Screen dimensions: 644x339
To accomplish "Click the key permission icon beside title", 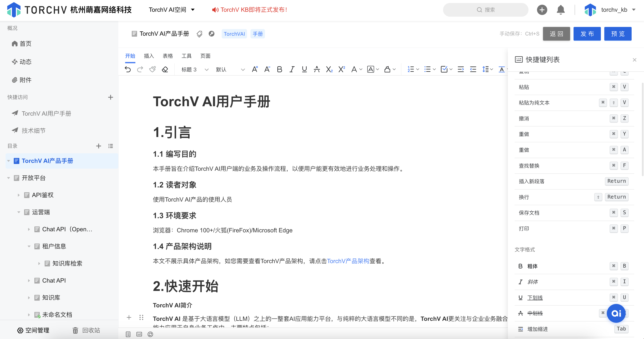I will coord(212,34).
